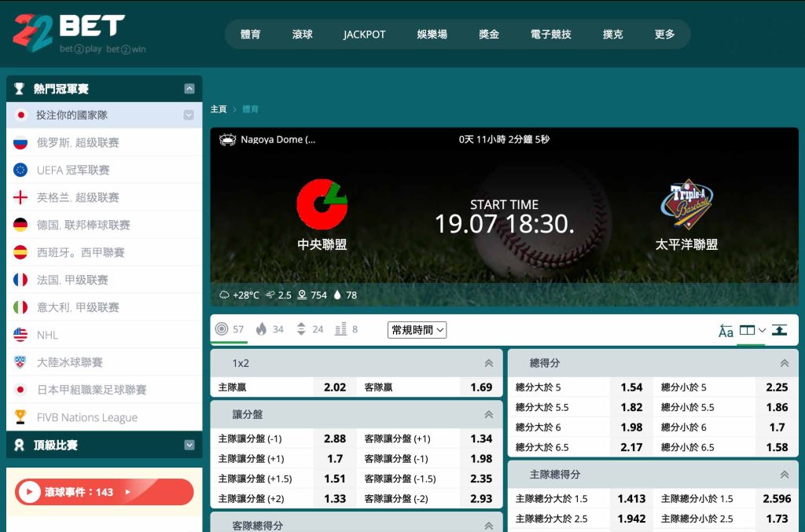Open the 體育 sports menu
The height and width of the screenshot is (532, 805).
click(251, 35)
